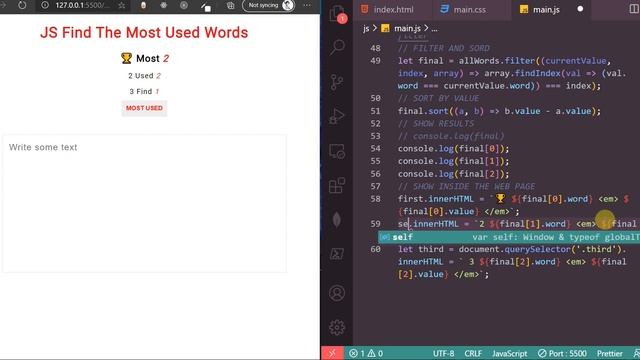The width and height of the screenshot is (640, 360).
Task: Reload the browser page
Action: [22, 5]
